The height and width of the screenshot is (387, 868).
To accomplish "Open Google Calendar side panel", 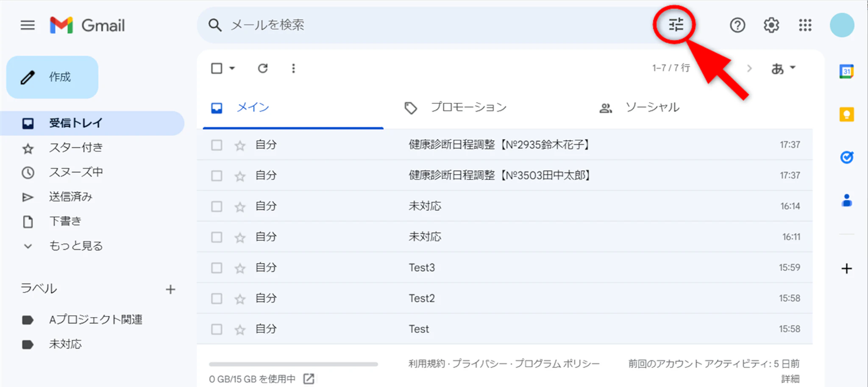I will click(846, 72).
